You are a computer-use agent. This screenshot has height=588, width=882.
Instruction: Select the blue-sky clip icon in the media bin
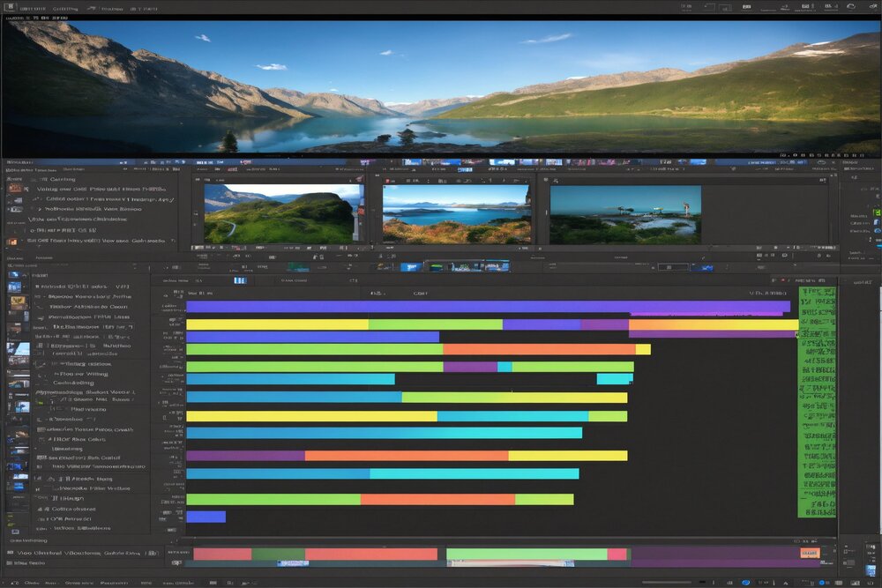[18, 349]
